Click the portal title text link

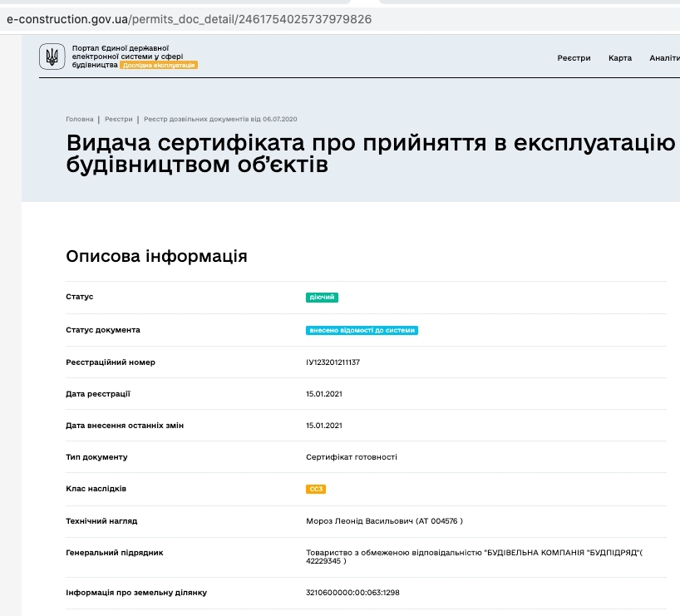[x=127, y=57]
